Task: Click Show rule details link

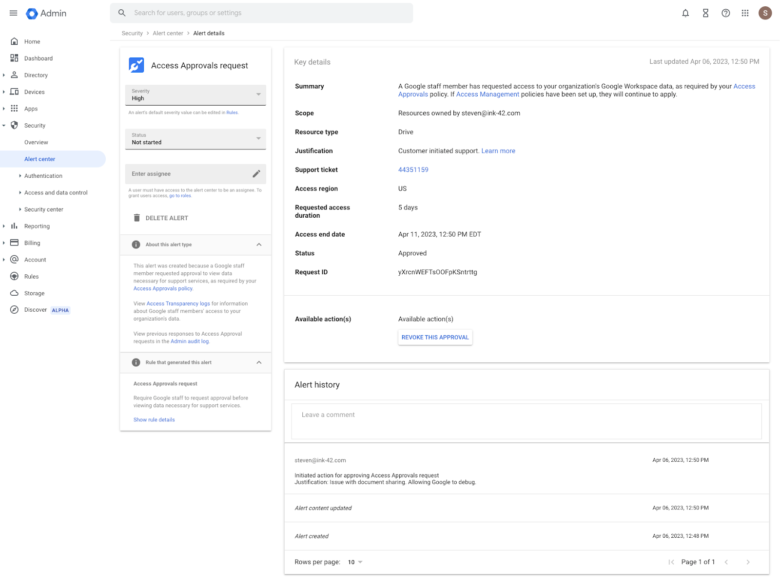Action: 154,420
